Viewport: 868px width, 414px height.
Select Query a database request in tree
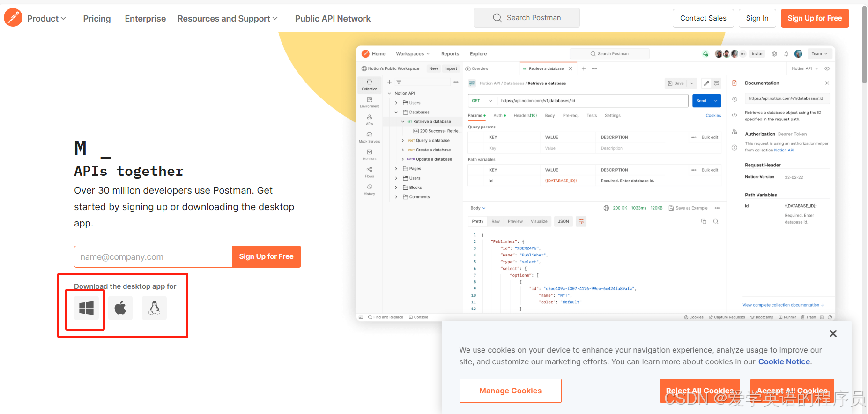pyautogui.click(x=432, y=140)
